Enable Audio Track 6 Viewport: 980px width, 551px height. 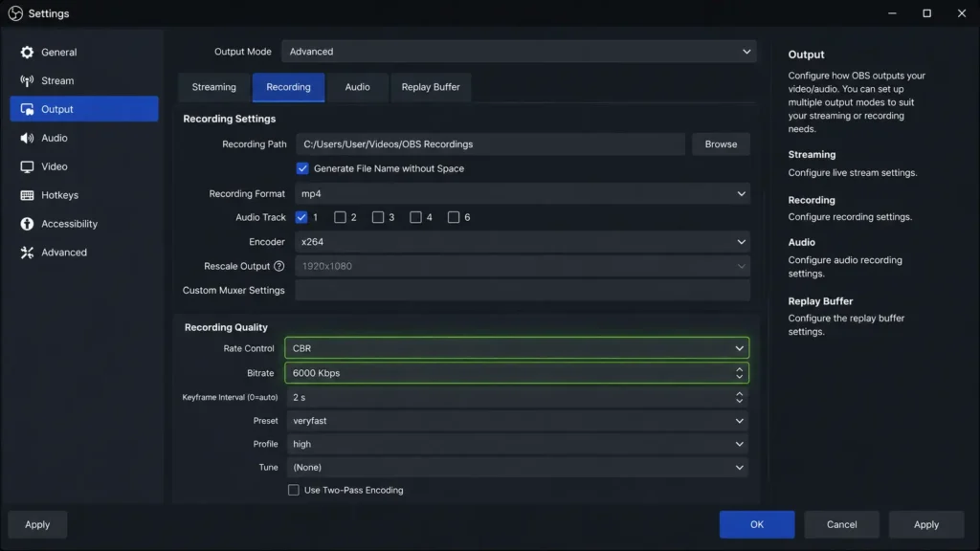click(x=454, y=217)
